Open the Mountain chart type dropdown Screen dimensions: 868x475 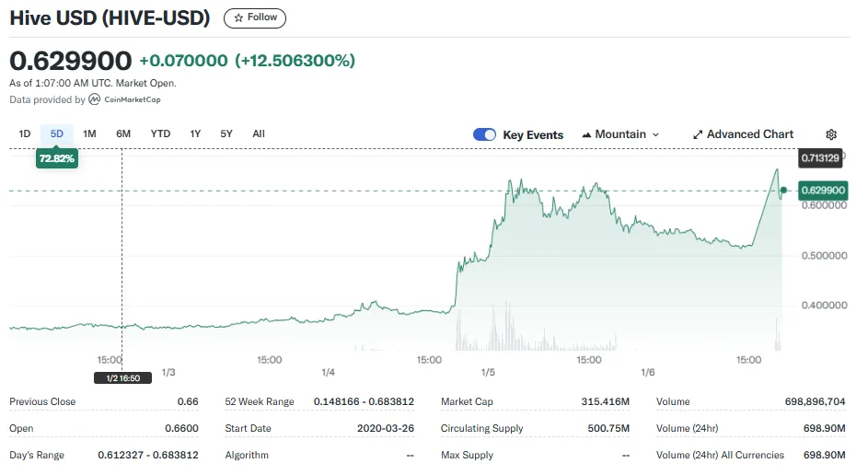620,134
